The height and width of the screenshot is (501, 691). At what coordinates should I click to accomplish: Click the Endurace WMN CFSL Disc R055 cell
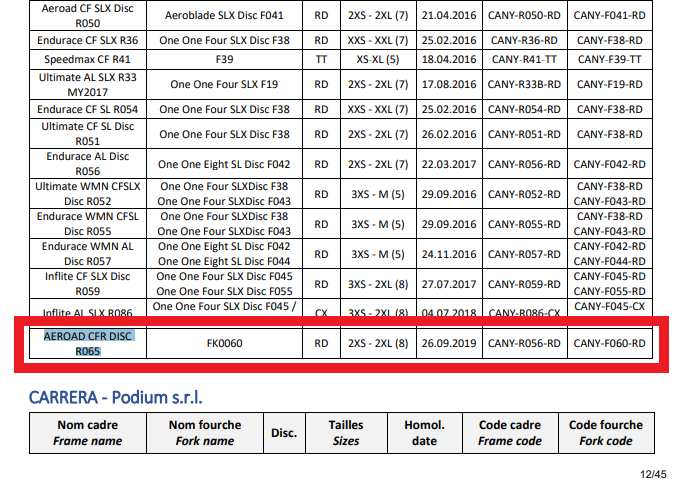[88, 224]
